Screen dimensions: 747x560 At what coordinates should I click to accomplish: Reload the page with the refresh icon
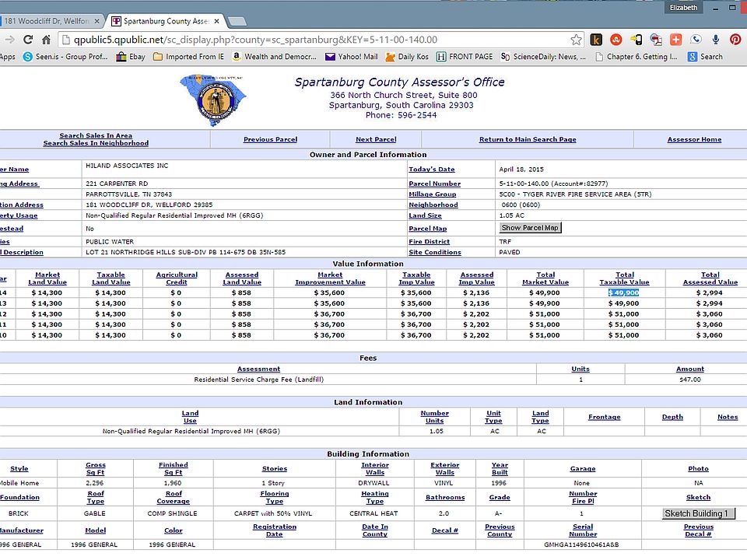click(28, 40)
